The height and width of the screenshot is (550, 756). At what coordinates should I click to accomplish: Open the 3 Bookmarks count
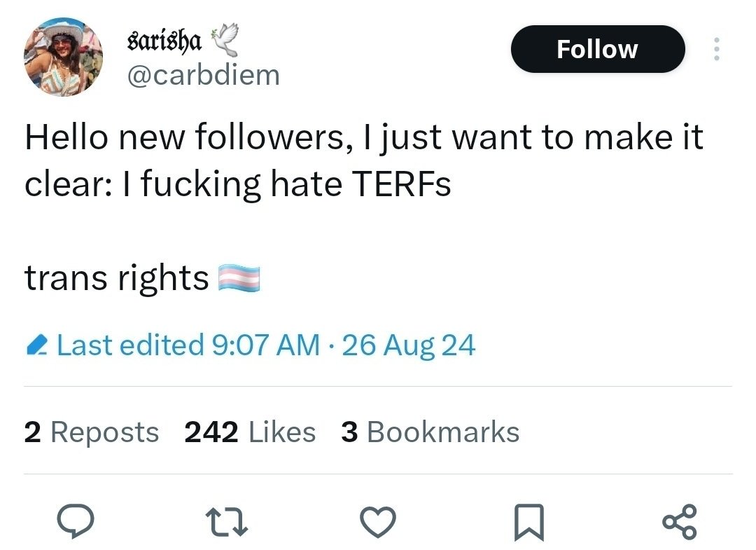point(430,432)
